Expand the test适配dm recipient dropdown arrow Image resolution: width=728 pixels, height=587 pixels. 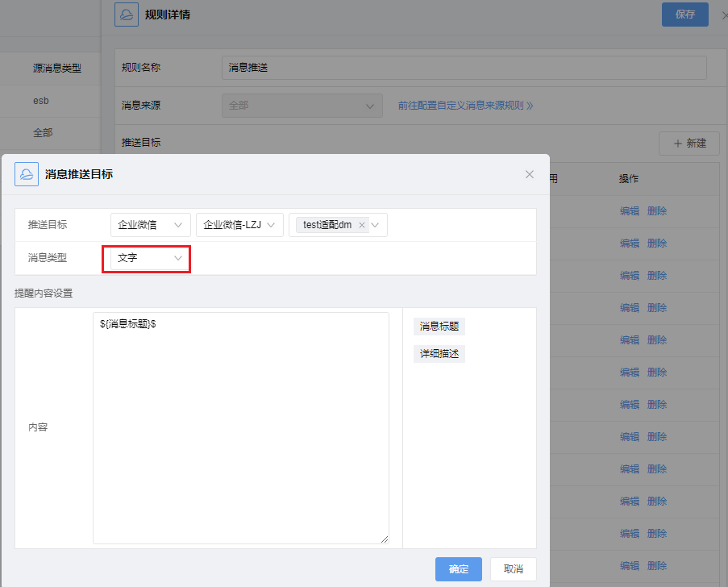[x=375, y=225]
